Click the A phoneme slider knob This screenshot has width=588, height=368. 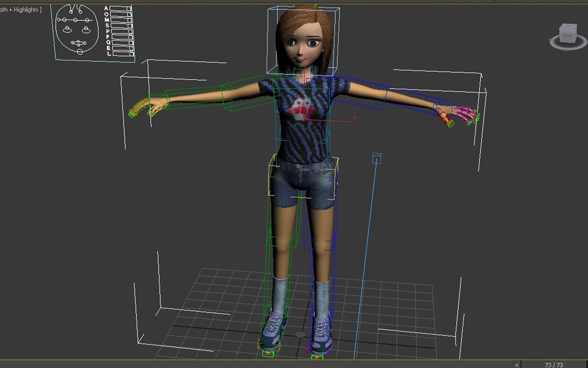(129, 9)
